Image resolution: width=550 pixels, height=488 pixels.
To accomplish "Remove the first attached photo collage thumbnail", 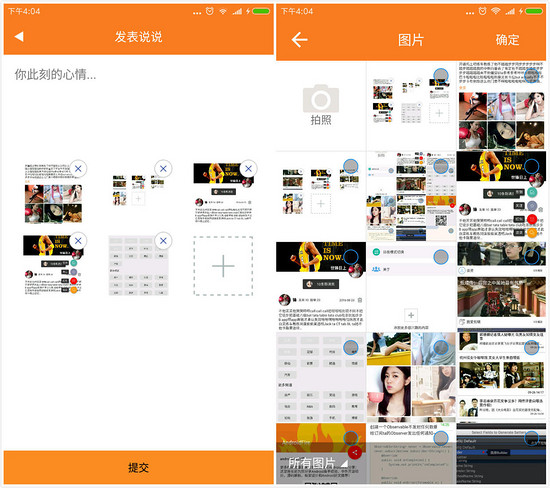I will click(x=78, y=169).
